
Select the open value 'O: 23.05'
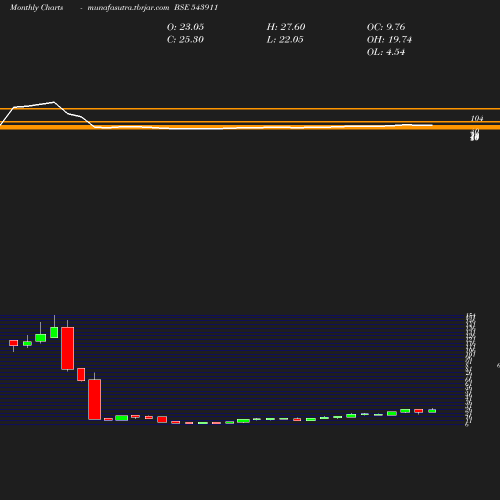(x=185, y=27)
